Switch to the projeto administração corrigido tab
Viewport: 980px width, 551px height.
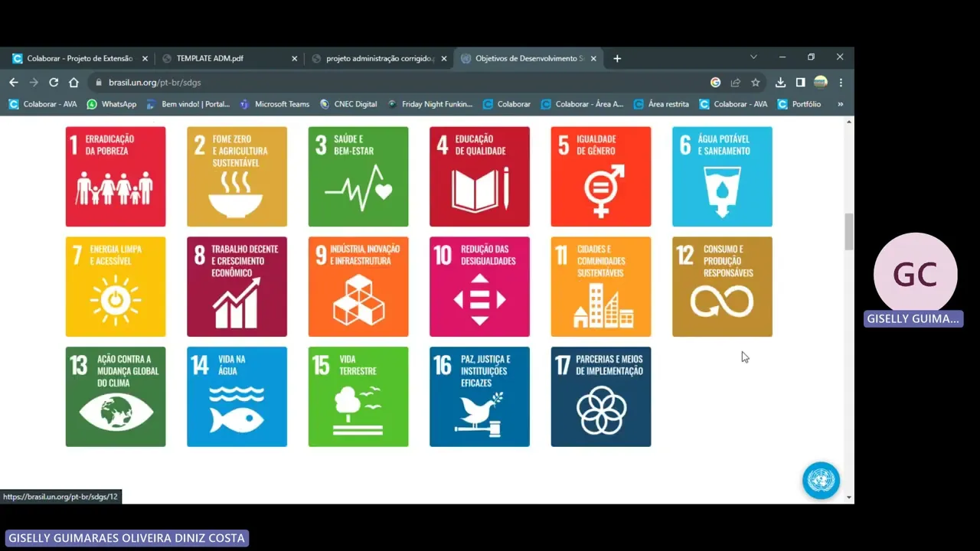(x=380, y=58)
